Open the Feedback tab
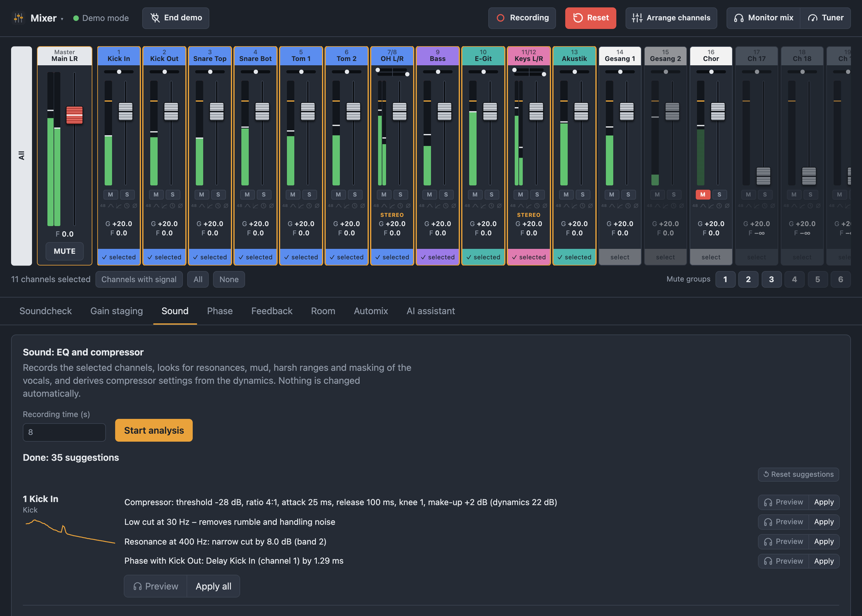The image size is (862, 616). 272,311
